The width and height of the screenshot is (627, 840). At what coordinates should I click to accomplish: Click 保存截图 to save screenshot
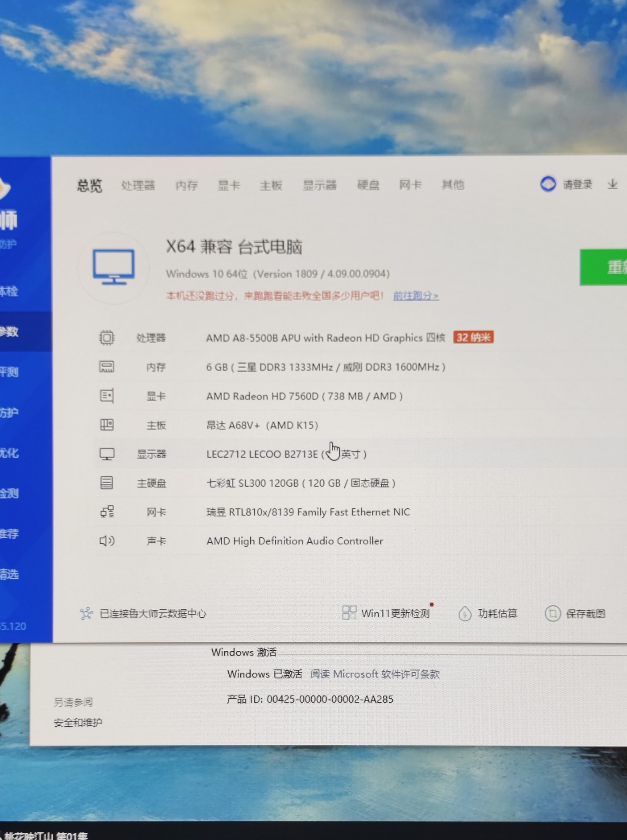pos(585,614)
